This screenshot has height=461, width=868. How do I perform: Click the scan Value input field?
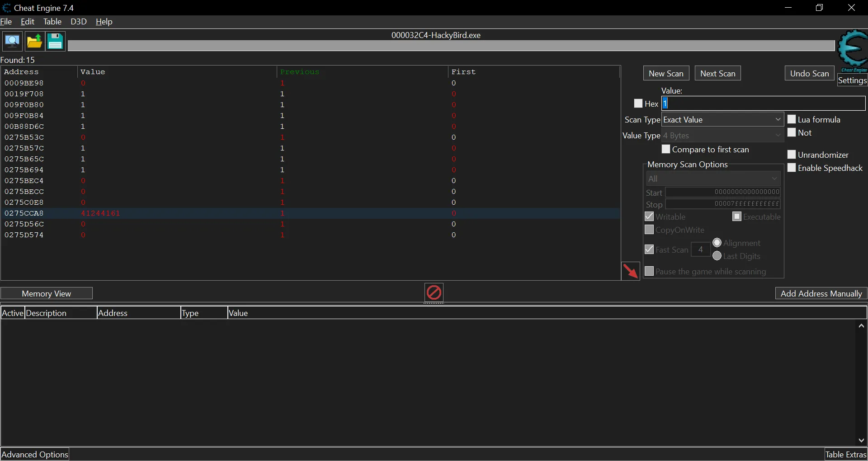pyautogui.click(x=763, y=103)
